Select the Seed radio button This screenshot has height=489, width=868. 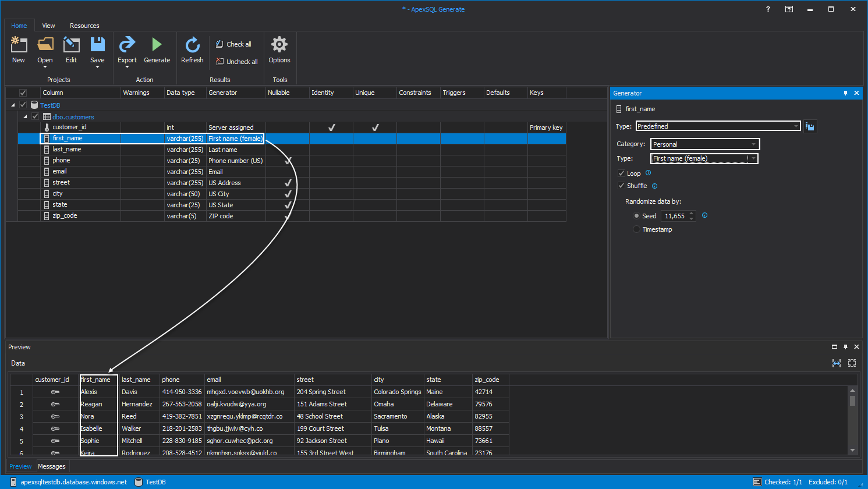[636, 215]
